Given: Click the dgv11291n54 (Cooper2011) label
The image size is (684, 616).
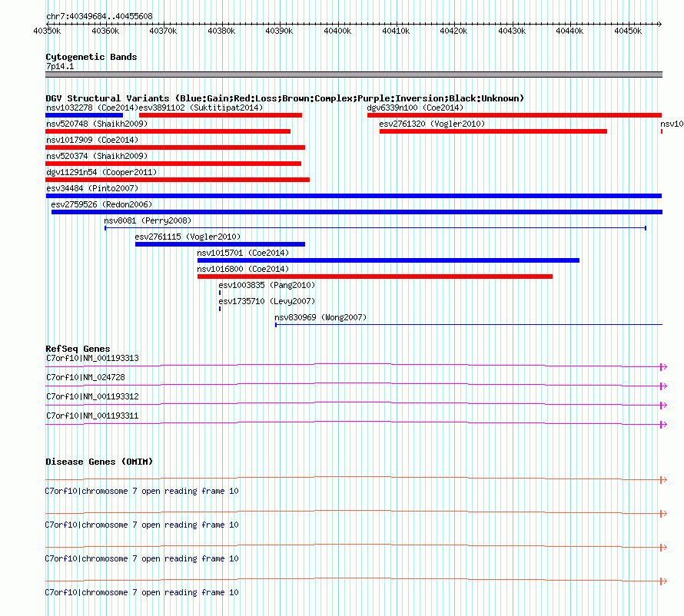Looking at the screenshot, I should coord(101,172).
